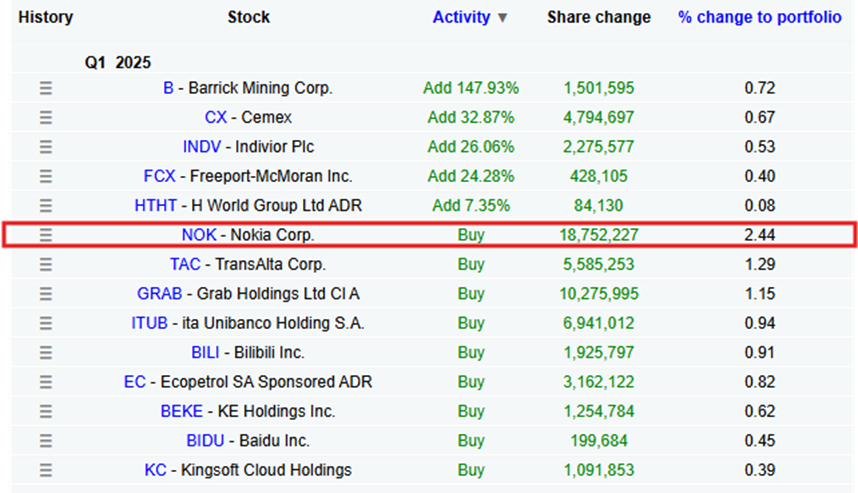Viewport: 858px width, 493px height.
Task: Open history icon for Baidu Inc.
Action: pyautogui.click(x=45, y=441)
